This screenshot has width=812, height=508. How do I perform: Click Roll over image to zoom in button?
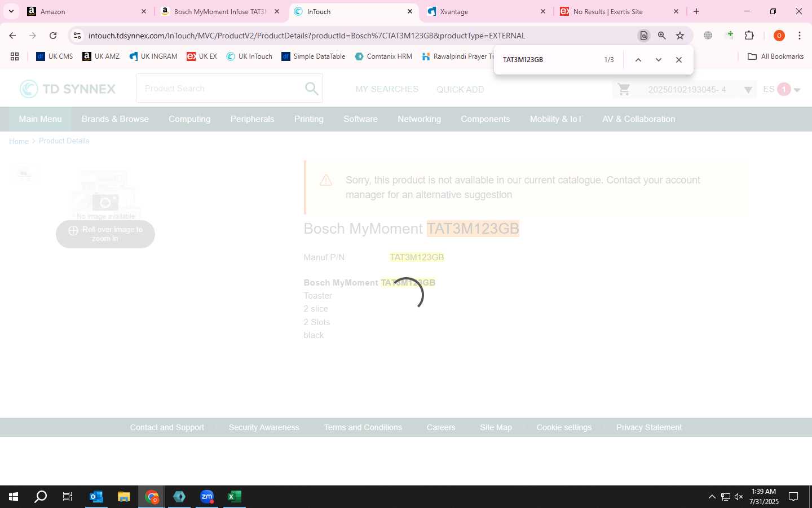click(105, 234)
